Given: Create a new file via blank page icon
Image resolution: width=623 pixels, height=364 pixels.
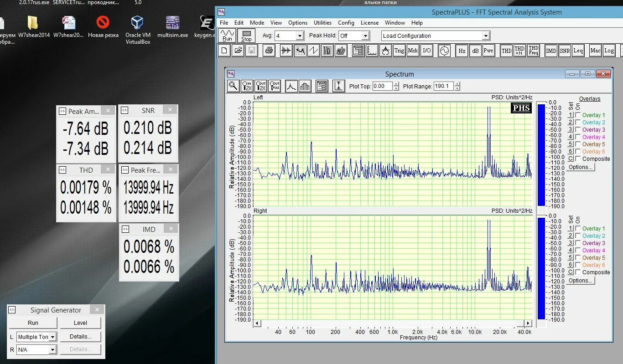Looking at the screenshot, I should pos(224,51).
